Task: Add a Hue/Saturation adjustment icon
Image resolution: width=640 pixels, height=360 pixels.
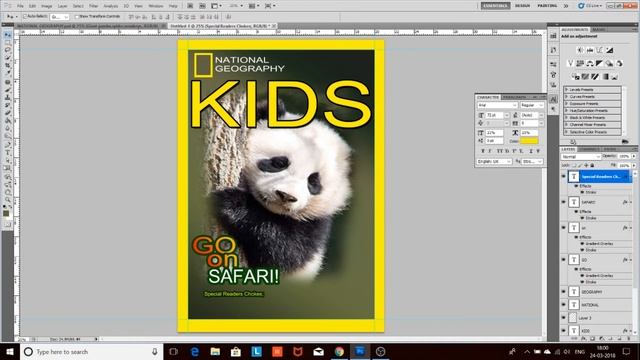Action: [580, 63]
